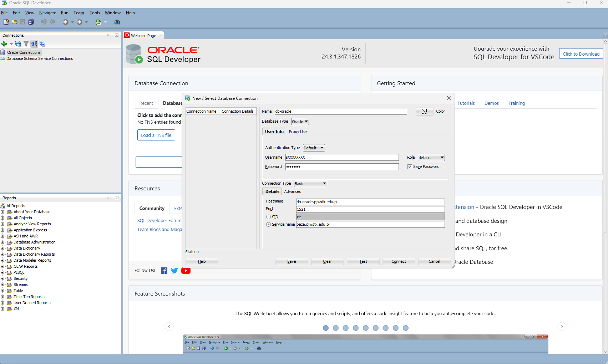Expand the Data Dictionary Reports folder

[2, 254]
